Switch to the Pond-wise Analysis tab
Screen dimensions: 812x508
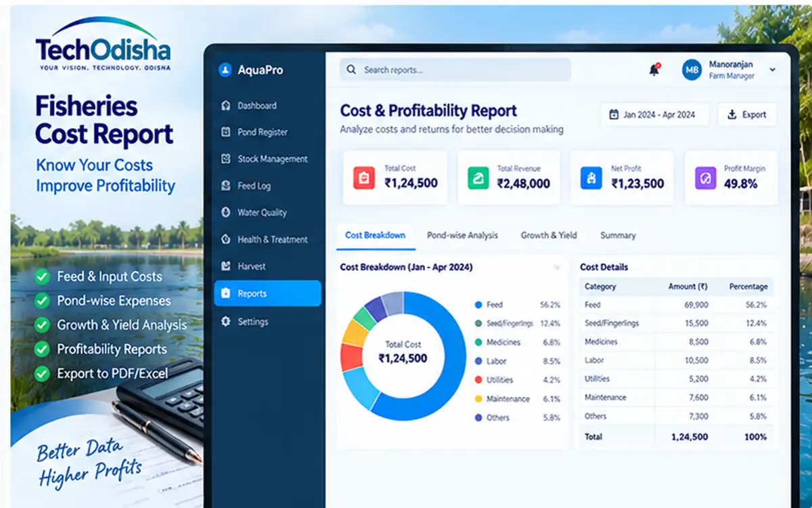pyautogui.click(x=462, y=235)
